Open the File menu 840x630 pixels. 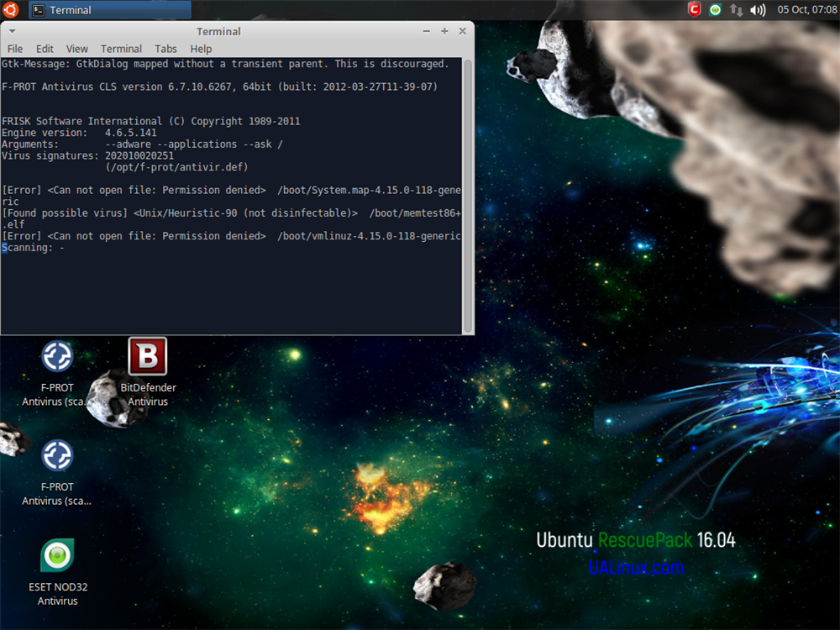pyautogui.click(x=15, y=49)
